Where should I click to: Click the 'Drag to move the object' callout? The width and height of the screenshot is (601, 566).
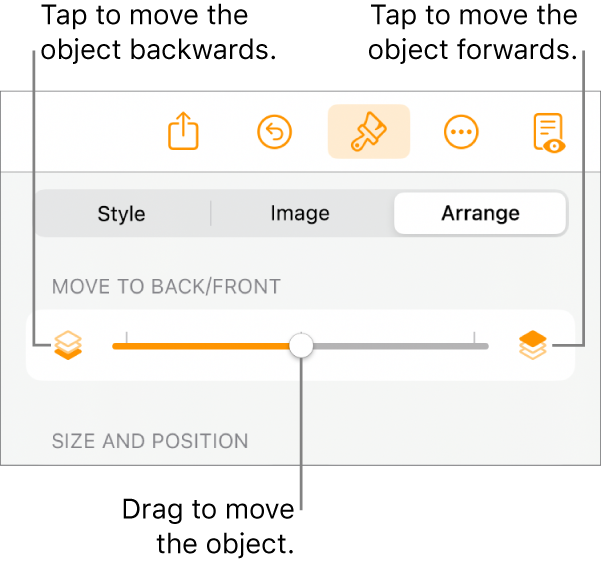click(x=208, y=526)
